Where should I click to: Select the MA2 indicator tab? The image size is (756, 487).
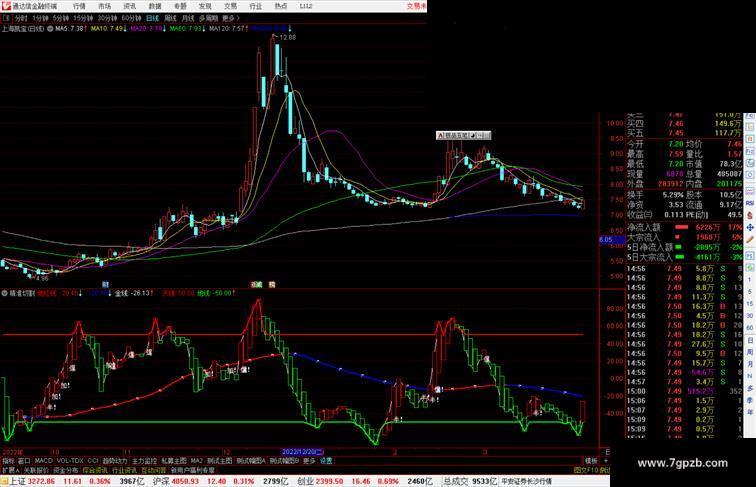[x=196, y=461]
